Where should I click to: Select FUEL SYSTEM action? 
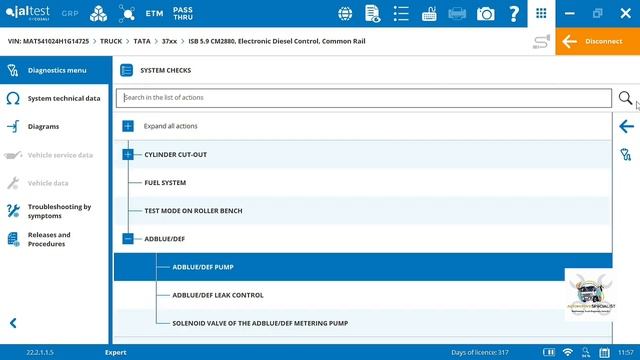[363, 182]
